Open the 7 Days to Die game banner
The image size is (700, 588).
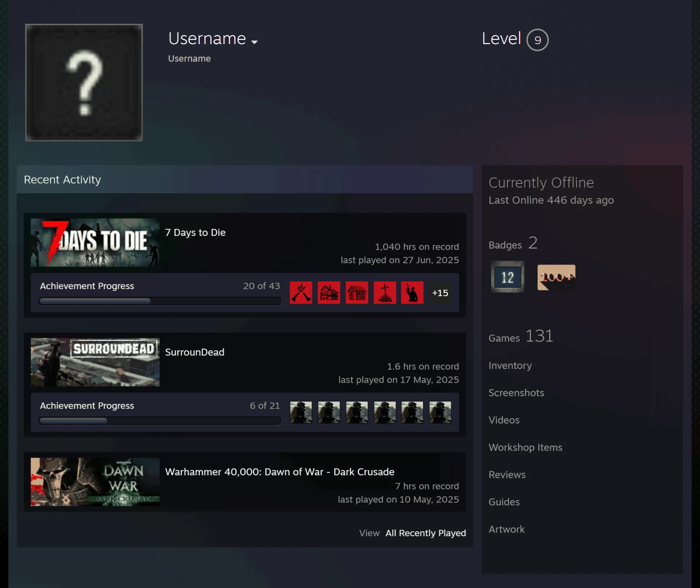tap(95, 242)
